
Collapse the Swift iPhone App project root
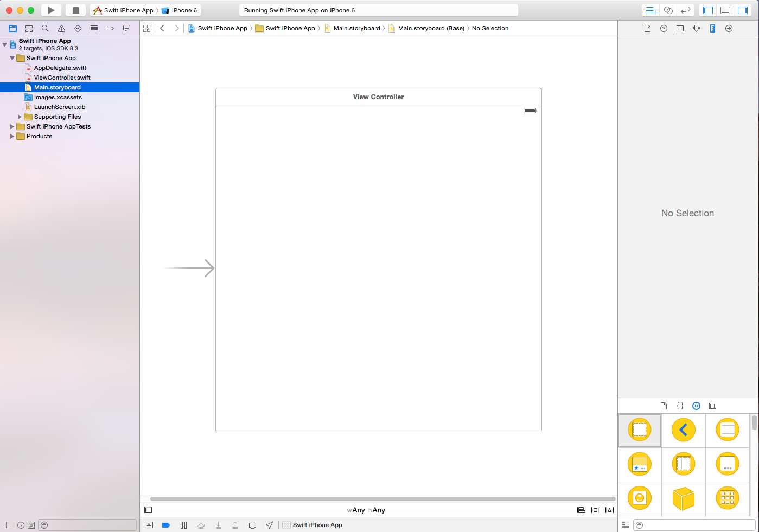coord(5,44)
